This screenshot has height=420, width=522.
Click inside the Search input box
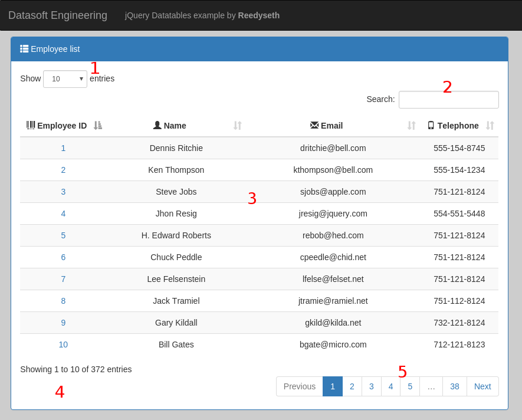(448, 99)
